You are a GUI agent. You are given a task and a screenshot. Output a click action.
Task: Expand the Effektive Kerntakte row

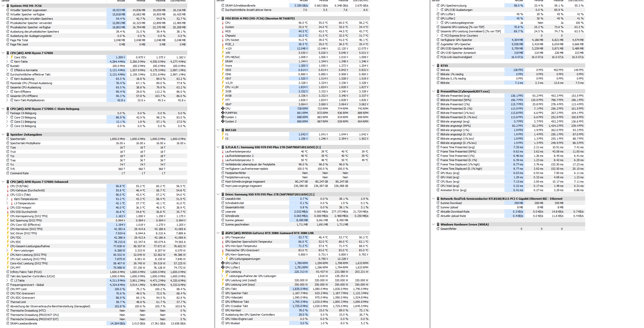coord(7,70)
